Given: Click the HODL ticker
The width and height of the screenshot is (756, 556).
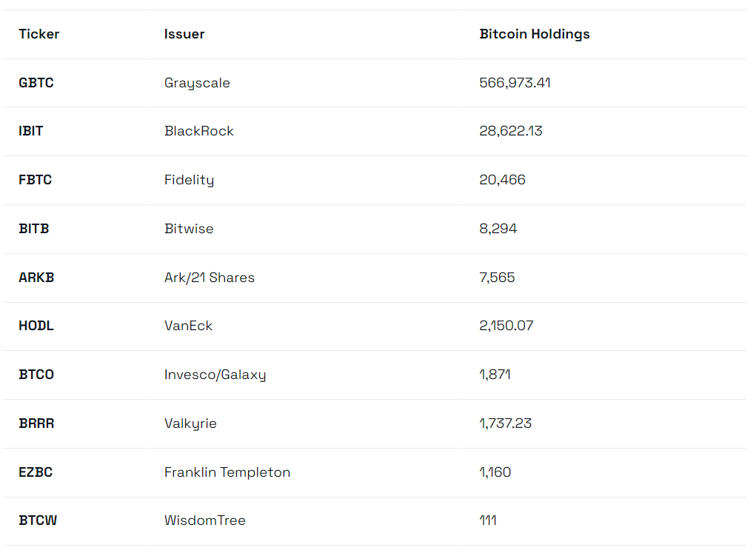Looking at the screenshot, I should tap(36, 326).
